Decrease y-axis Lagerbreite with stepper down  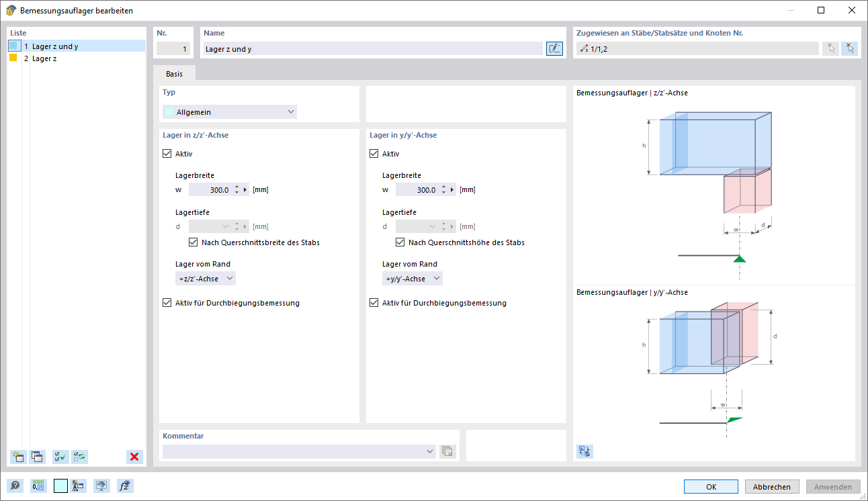click(x=444, y=193)
